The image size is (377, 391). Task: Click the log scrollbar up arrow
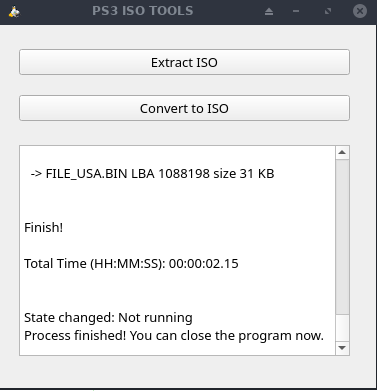(x=342, y=153)
